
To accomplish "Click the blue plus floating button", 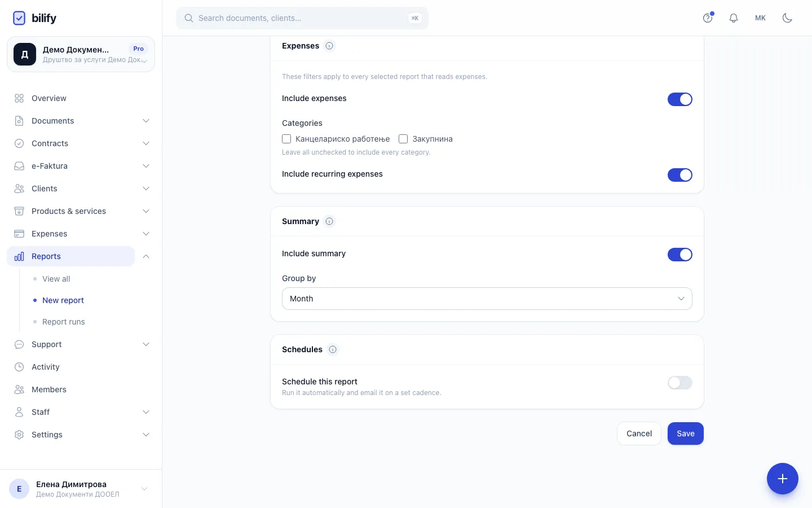I will click(783, 479).
